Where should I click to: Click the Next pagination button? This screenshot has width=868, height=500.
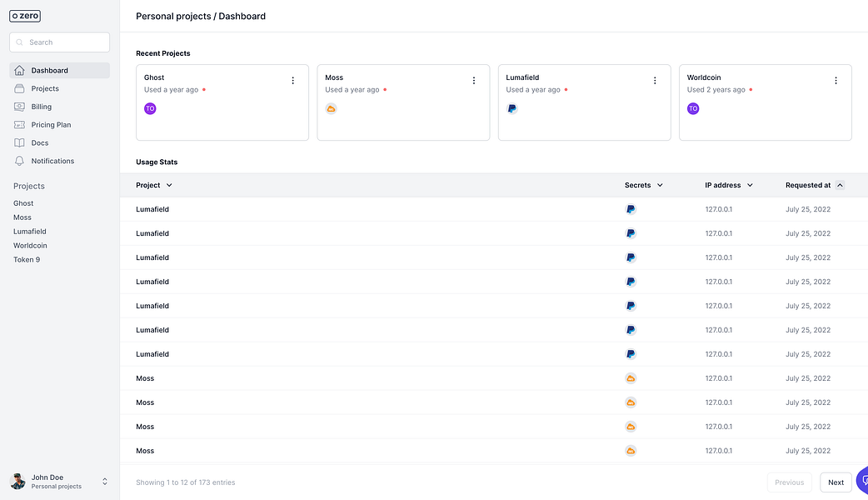coord(836,482)
